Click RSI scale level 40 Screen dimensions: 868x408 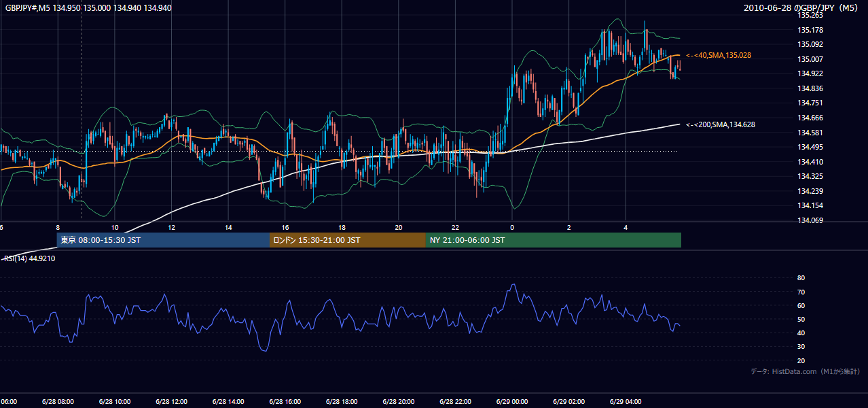coord(801,333)
